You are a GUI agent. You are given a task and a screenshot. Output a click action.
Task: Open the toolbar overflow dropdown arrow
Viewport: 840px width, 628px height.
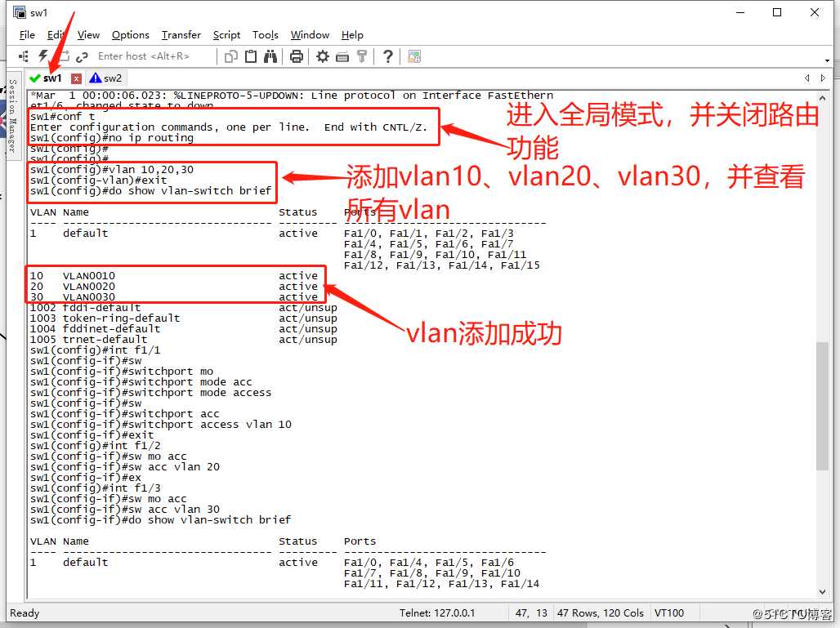(x=827, y=60)
